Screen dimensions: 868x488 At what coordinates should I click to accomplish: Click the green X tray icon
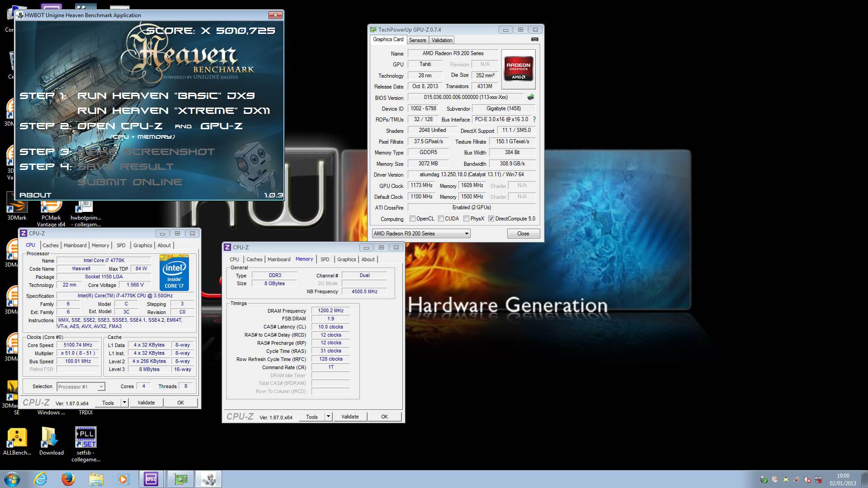coord(785,479)
